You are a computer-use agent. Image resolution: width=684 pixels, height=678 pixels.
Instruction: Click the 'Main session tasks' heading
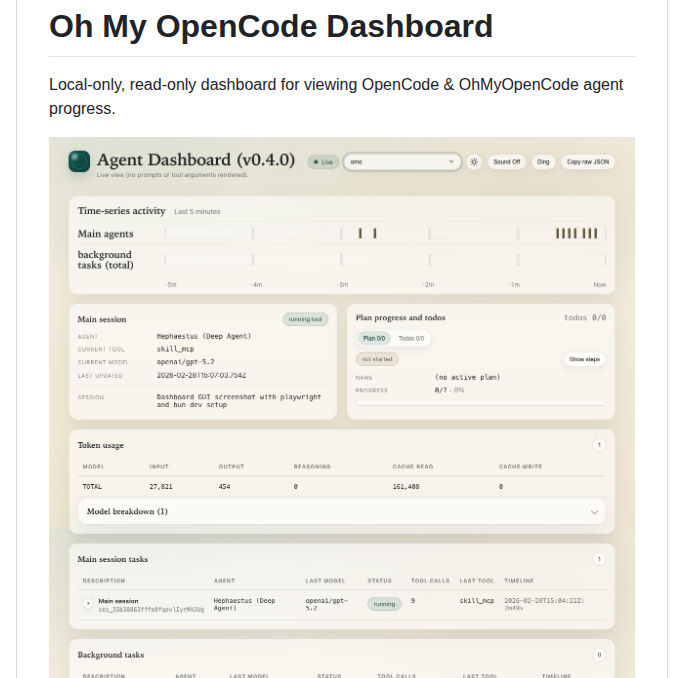coord(113,559)
